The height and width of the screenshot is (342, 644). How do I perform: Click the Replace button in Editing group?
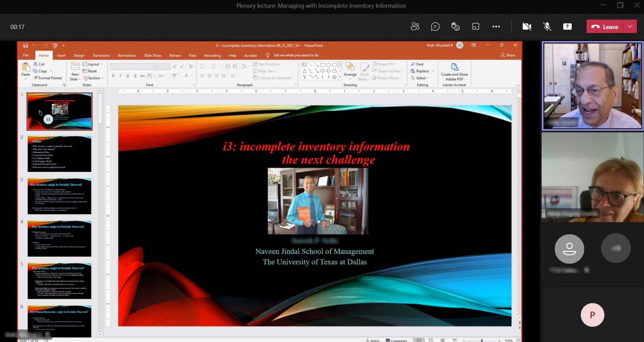pos(422,71)
